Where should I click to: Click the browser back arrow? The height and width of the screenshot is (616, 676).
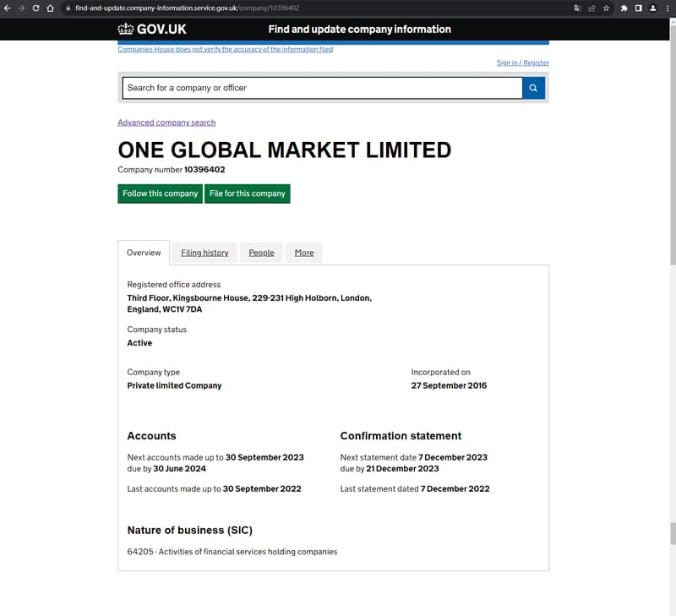[x=8, y=8]
